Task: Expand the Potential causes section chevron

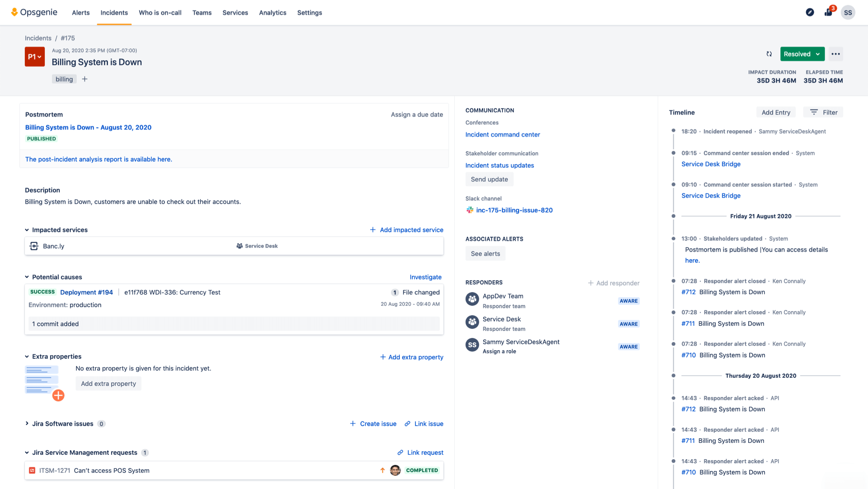Action: pyautogui.click(x=27, y=277)
